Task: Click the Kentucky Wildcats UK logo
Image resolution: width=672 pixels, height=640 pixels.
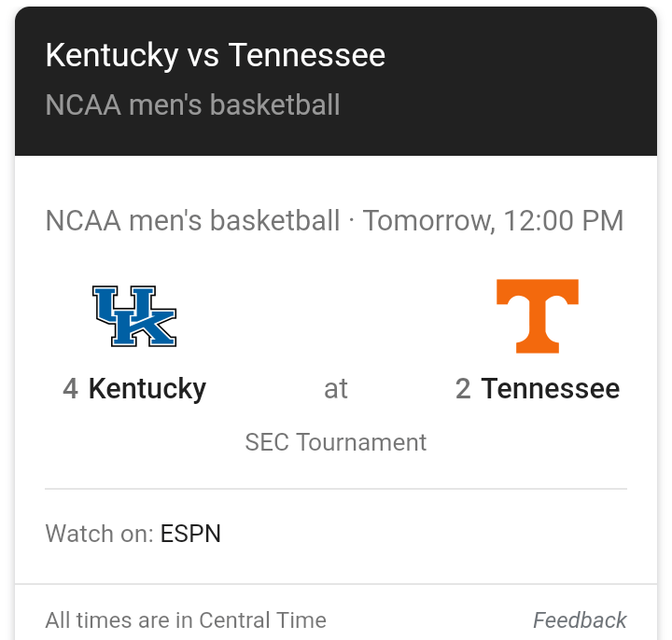Action: coord(134,316)
